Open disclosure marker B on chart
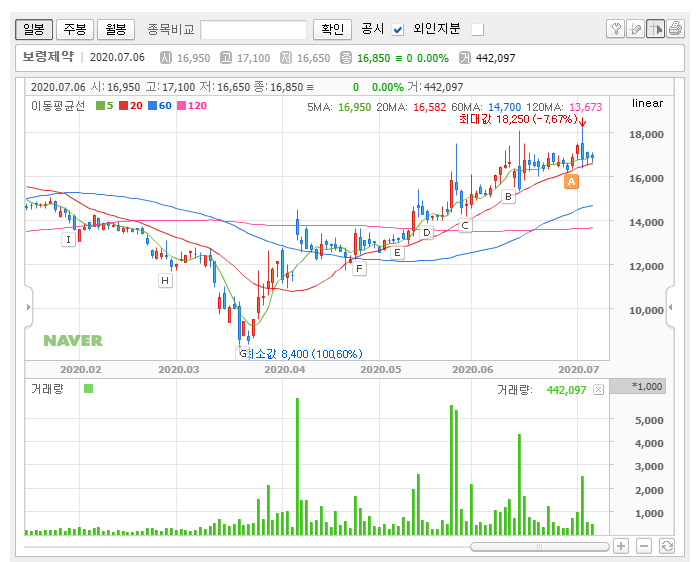 coord(508,196)
